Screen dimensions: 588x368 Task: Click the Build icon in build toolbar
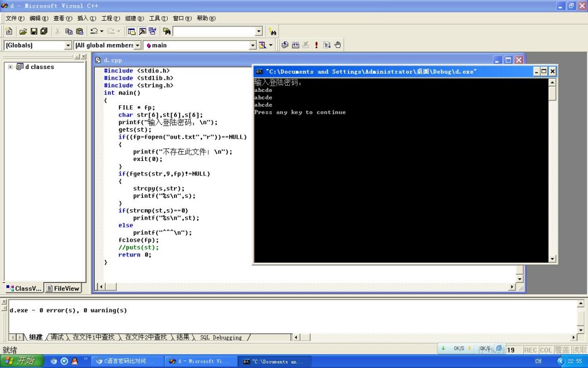point(295,45)
